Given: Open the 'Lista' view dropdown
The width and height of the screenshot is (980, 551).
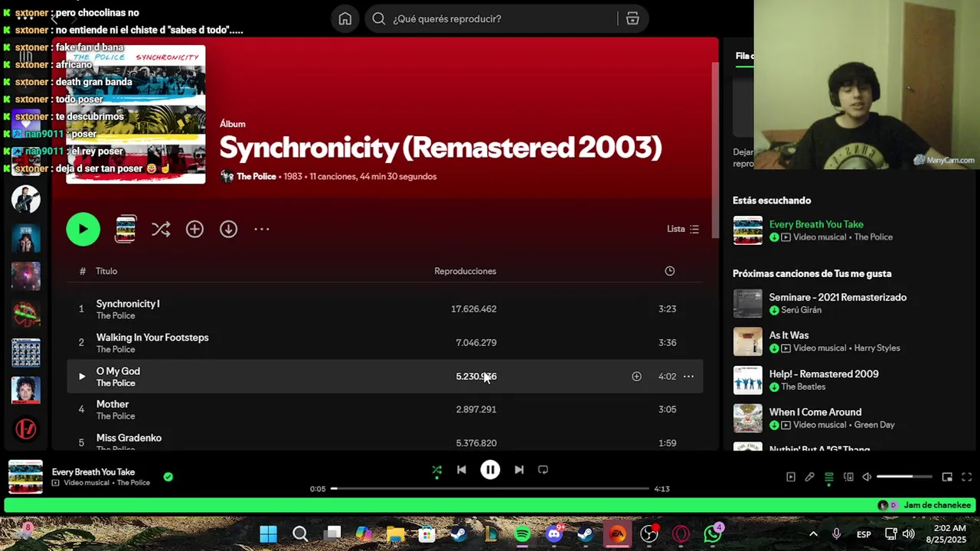Looking at the screenshot, I should pos(683,229).
